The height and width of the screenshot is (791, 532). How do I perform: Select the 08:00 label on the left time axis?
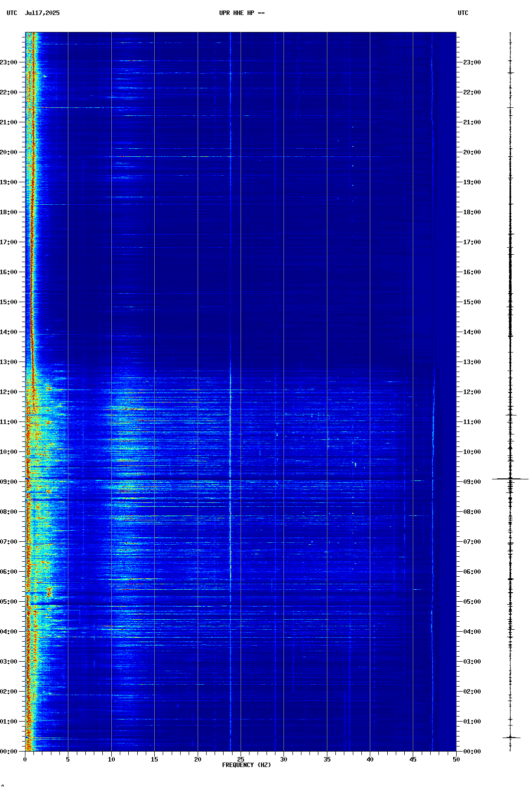click(x=8, y=512)
